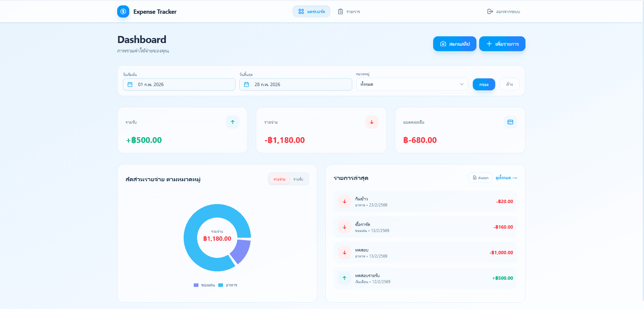Click the Expense Tracker logo icon
This screenshot has width=644, height=309.
tap(123, 11)
